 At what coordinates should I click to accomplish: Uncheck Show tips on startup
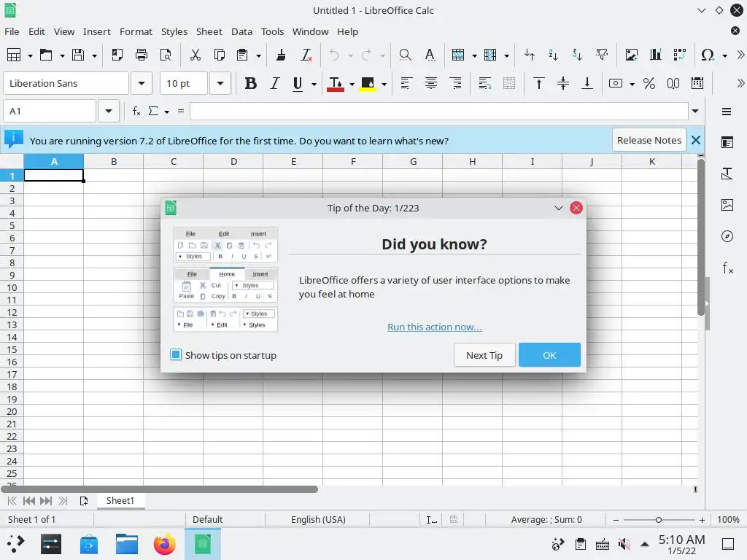176,355
